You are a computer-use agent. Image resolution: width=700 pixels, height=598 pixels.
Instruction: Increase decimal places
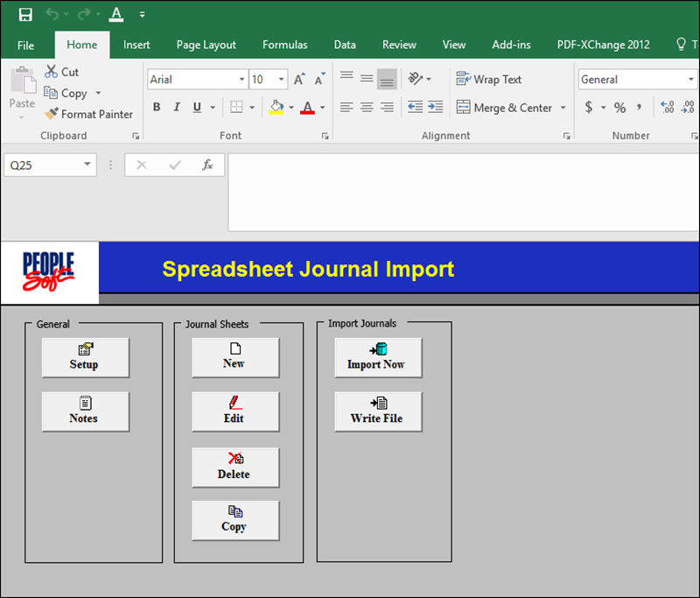pyautogui.click(x=668, y=107)
